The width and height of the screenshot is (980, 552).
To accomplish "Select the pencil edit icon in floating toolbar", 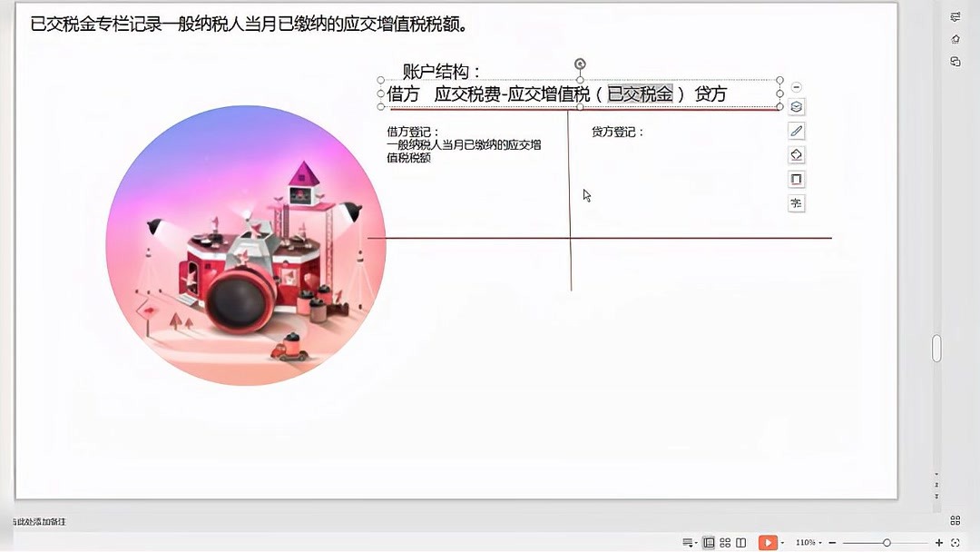I will pos(796,131).
